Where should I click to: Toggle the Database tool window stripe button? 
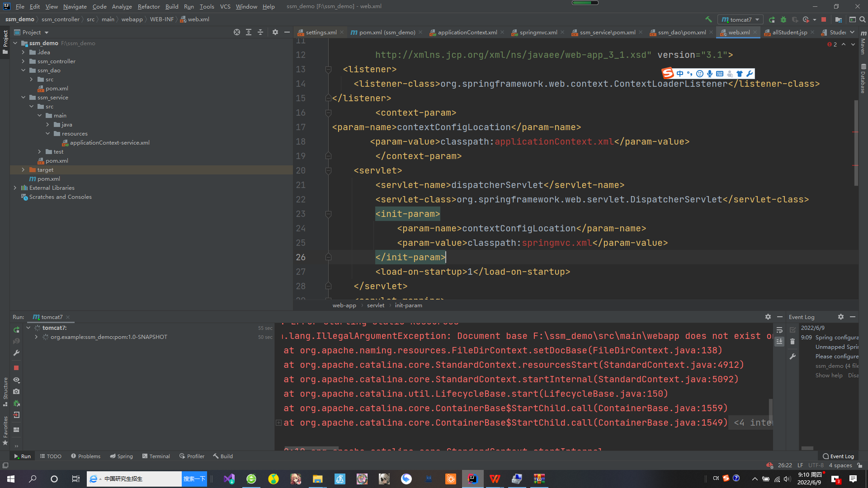(863, 79)
